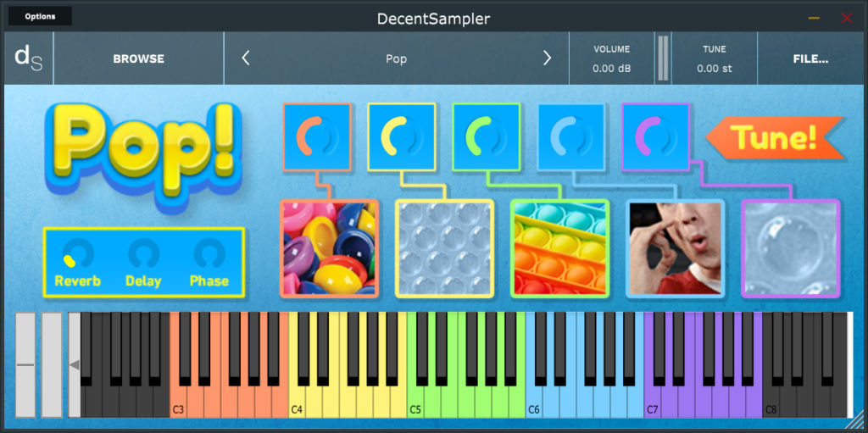Click the orange tune knob
This screenshot has width=868, height=433.
click(317, 136)
